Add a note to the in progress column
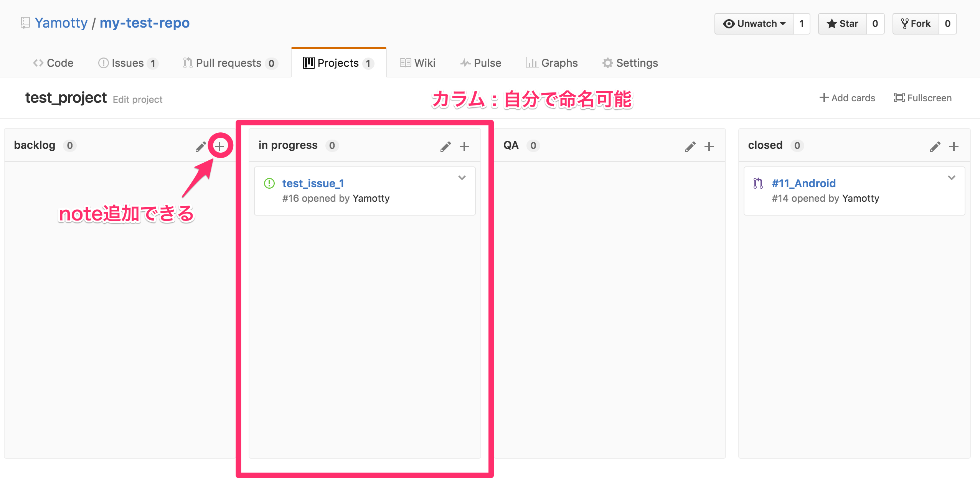 [464, 146]
